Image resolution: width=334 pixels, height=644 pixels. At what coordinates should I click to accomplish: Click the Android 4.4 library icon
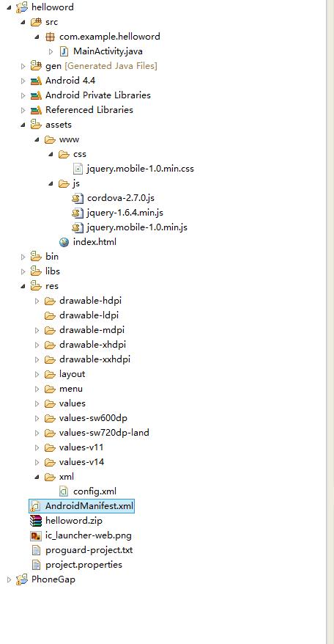click(36, 81)
